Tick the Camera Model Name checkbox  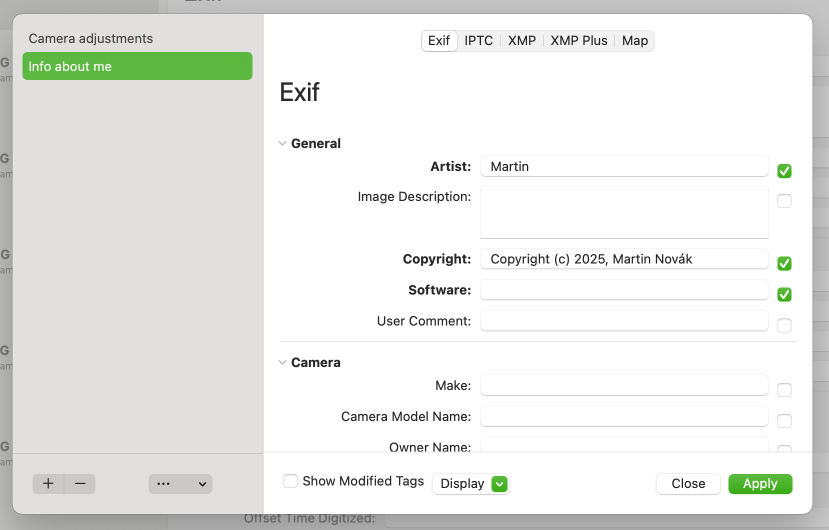tap(784, 421)
